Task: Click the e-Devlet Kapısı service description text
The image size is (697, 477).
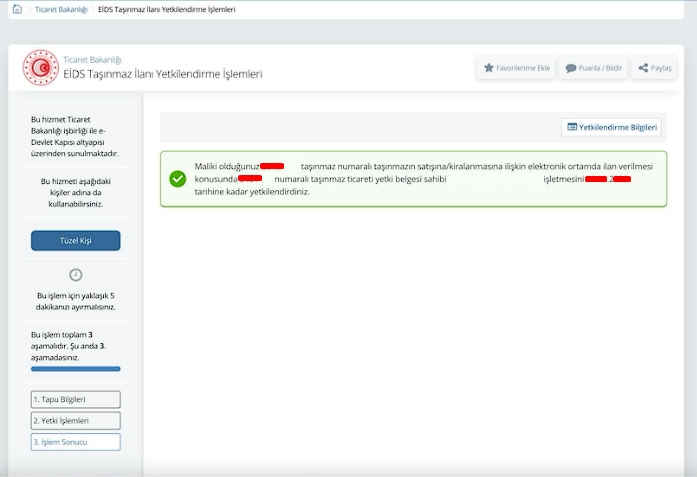Action: [75, 136]
